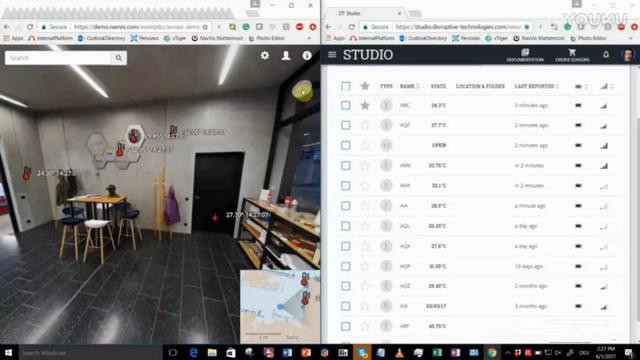
Task: Click the Location & Folder column header
Action: [x=480, y=86]
